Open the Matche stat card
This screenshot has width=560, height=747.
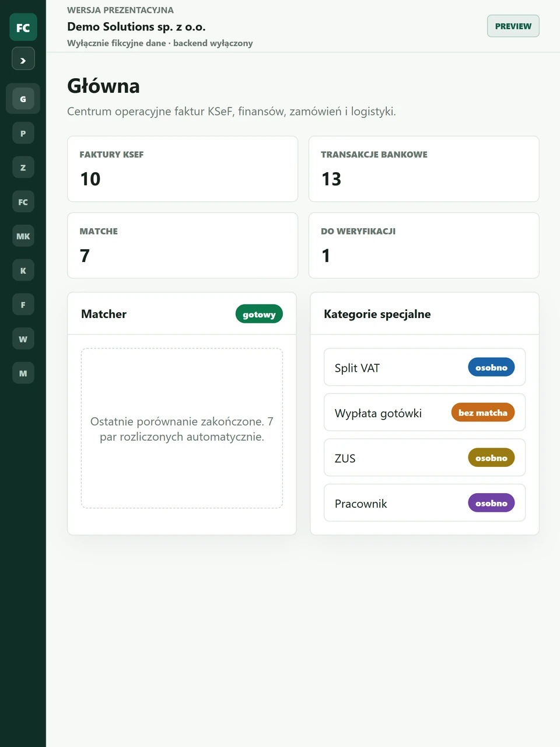183,245
